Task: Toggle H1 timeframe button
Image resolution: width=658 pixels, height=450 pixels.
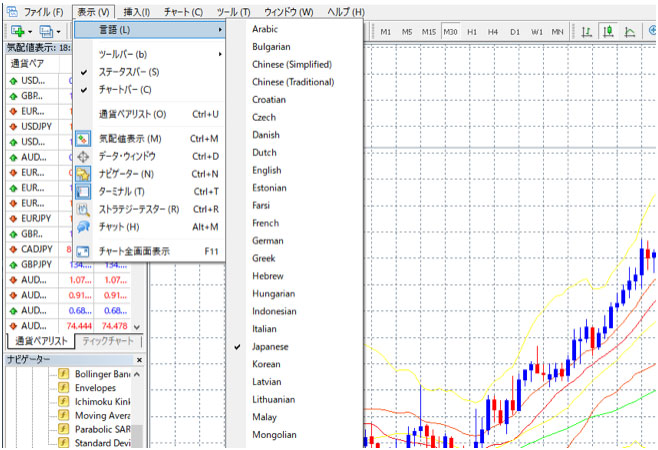Action: (472, 32)
